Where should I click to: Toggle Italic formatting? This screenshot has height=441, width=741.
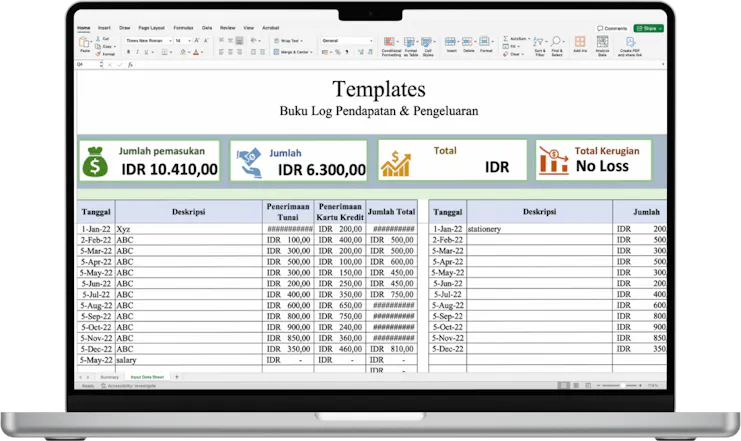137,52
